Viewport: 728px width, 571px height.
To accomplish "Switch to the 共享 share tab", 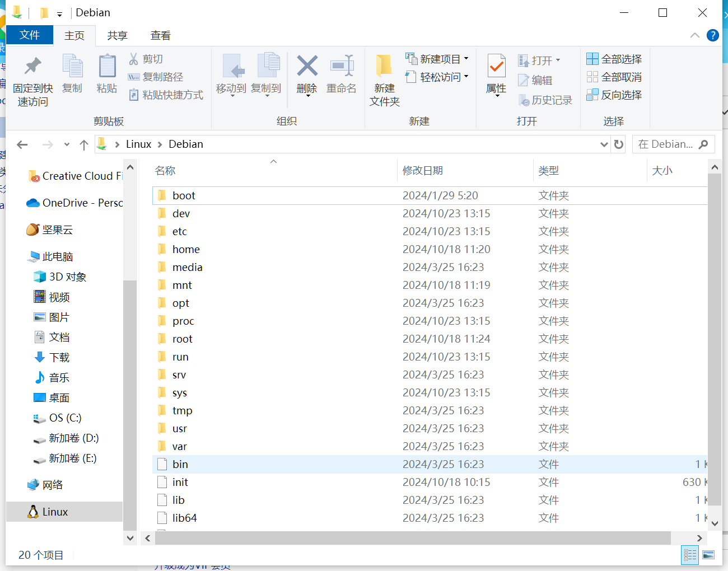I will 118,35.
